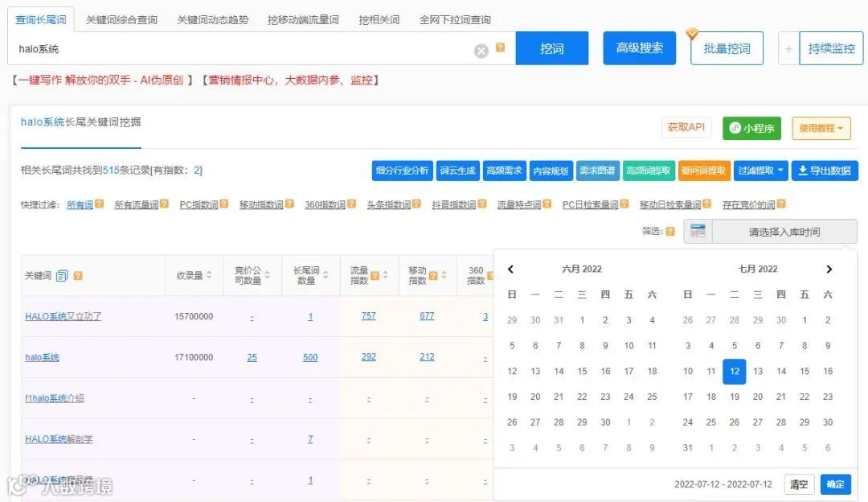
Task: Sort by 长尾词数量 column
Action: [x=325, y=275]
